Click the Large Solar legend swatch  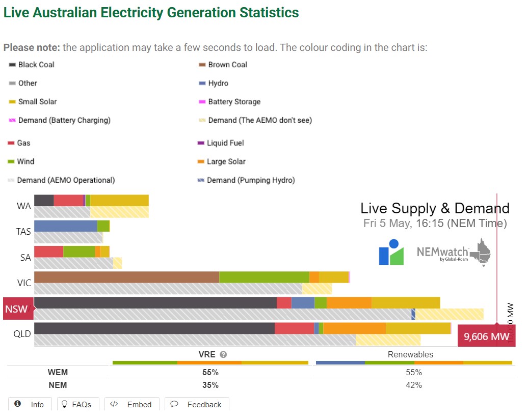pyautogui.click(x=200, y=162)
